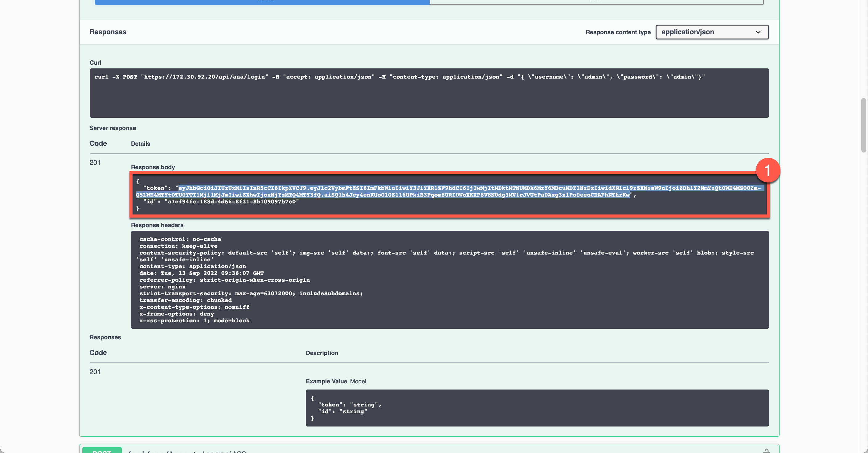Click the 201 code under Server response
The image size is (868, 453).
pos(95,163)
